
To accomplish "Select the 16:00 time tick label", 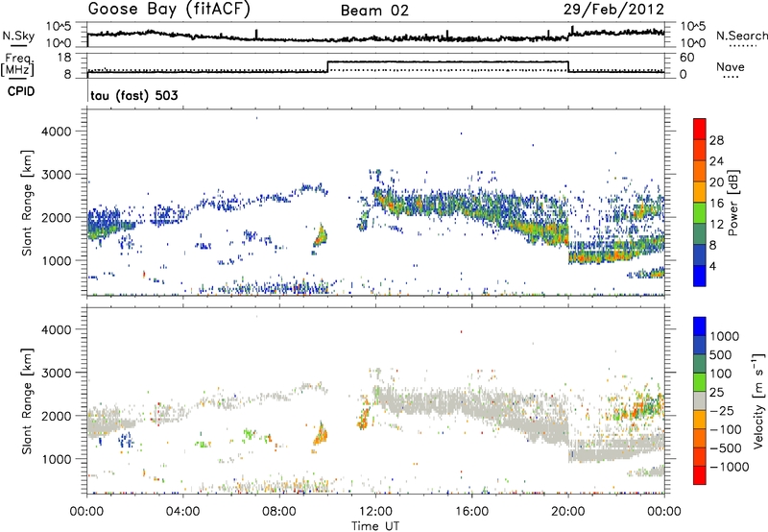I will pos(471,512).
